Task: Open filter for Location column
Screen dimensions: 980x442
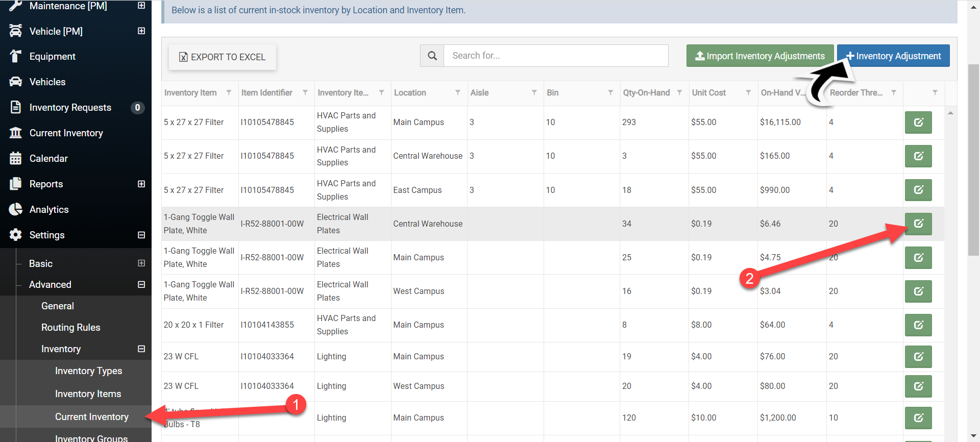Action: [458, 92]
